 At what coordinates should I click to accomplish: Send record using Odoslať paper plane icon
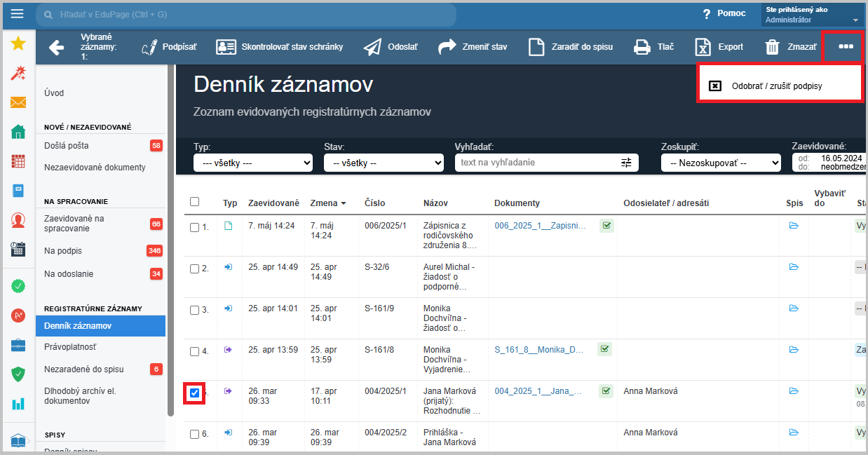click(372, 47)
